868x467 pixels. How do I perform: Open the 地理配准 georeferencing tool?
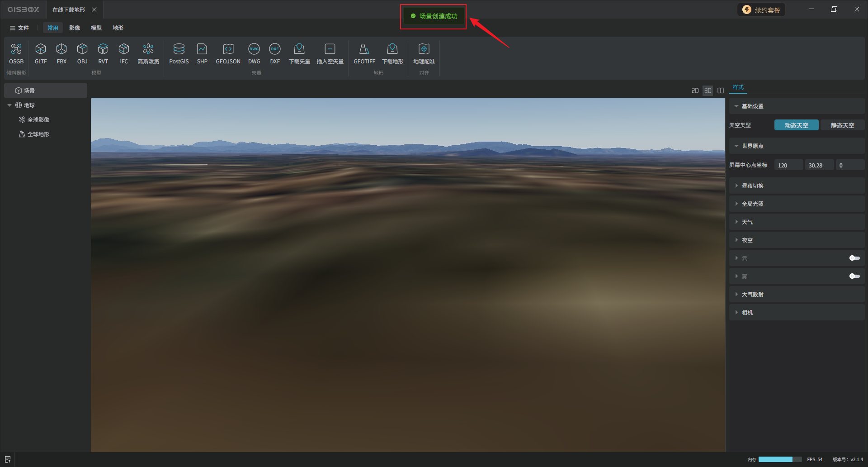[424, 53]
